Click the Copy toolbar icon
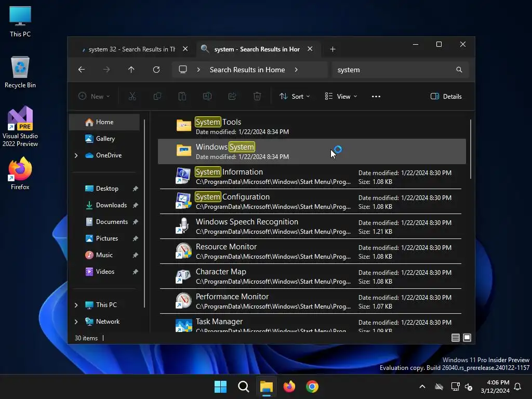Image resolution: width=532 pixels, height=399 pixels. click(157, 96)
